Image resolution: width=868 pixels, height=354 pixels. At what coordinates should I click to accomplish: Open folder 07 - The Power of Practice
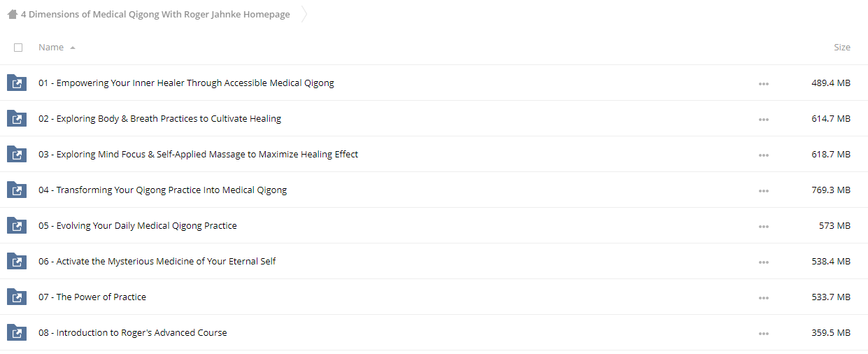click(x=92, y=297)
